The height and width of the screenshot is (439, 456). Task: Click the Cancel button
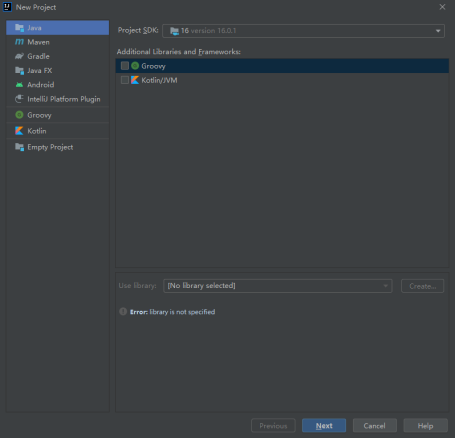[375, 426]
